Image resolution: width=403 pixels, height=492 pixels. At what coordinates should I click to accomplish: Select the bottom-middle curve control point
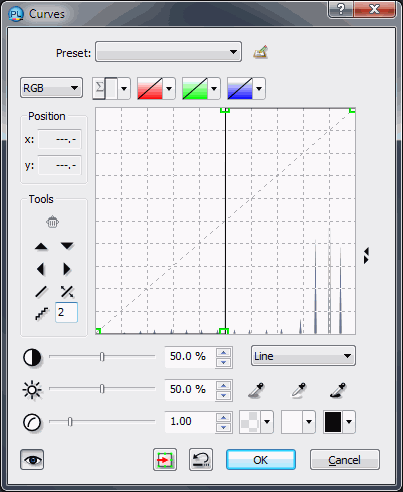coord(224,331)
